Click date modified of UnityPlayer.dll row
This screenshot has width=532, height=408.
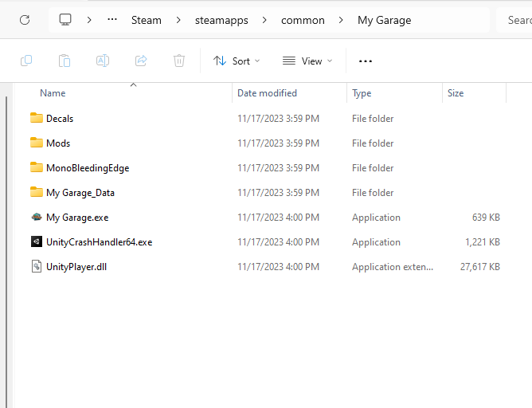pyautogui.click(x=278, y=267)
